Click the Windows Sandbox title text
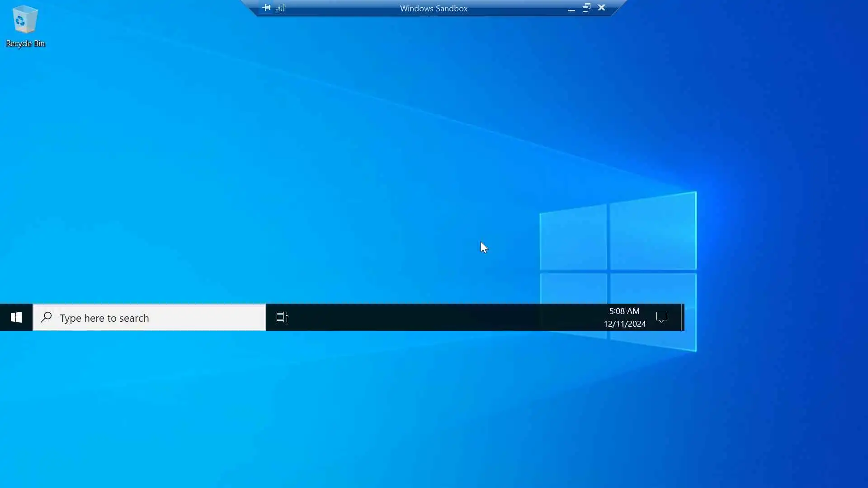The height and width of the screenshot is (488, 868). (434, 9)
